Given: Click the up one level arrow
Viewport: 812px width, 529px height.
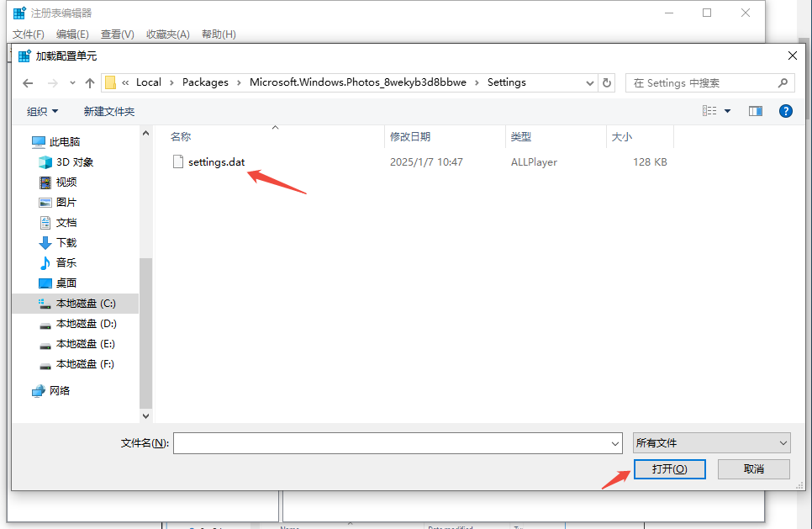Looking at the screenshot, I should pos(90,83).
